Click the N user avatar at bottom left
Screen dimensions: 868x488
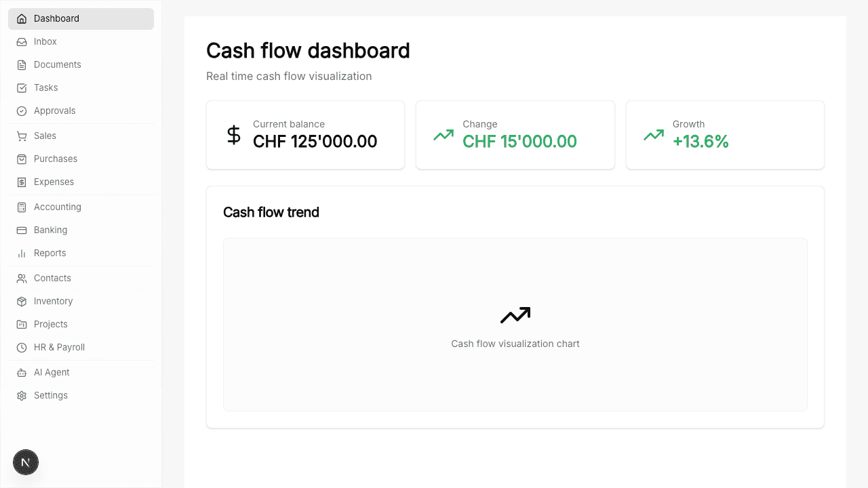pyautogui.click(x=26, y=462)
